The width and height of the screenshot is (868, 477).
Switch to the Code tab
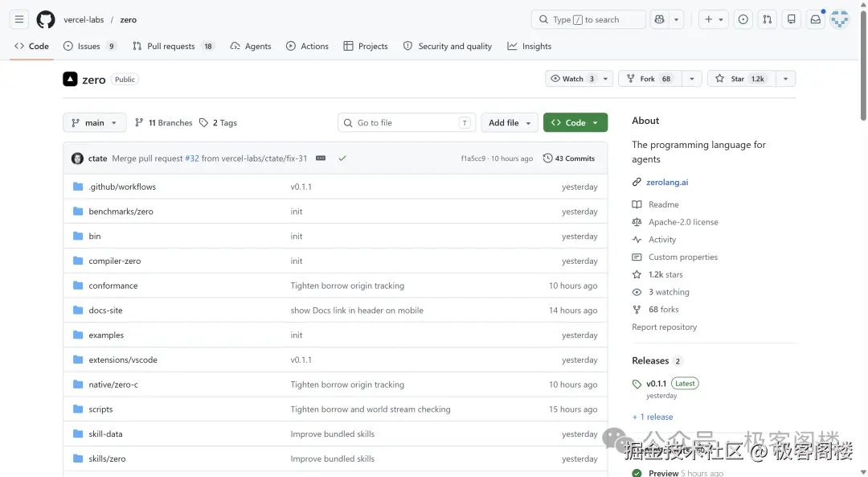coord(31,46)
